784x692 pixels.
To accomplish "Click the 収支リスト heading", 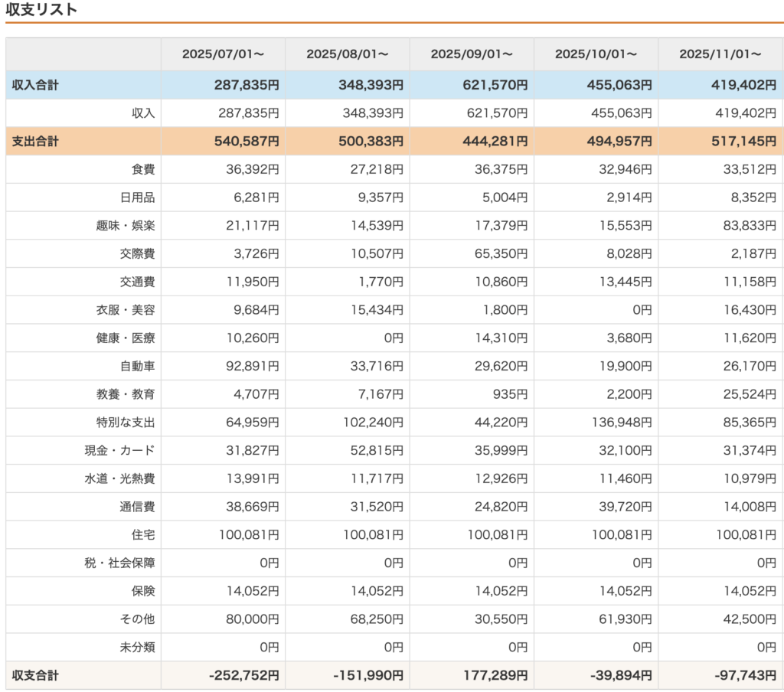I will tap(41, 10).
